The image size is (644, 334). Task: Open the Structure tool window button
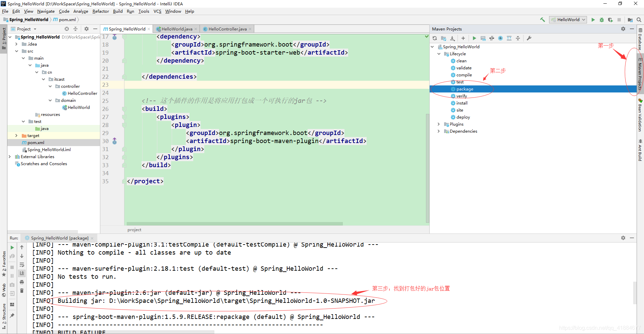click(4, 316)
